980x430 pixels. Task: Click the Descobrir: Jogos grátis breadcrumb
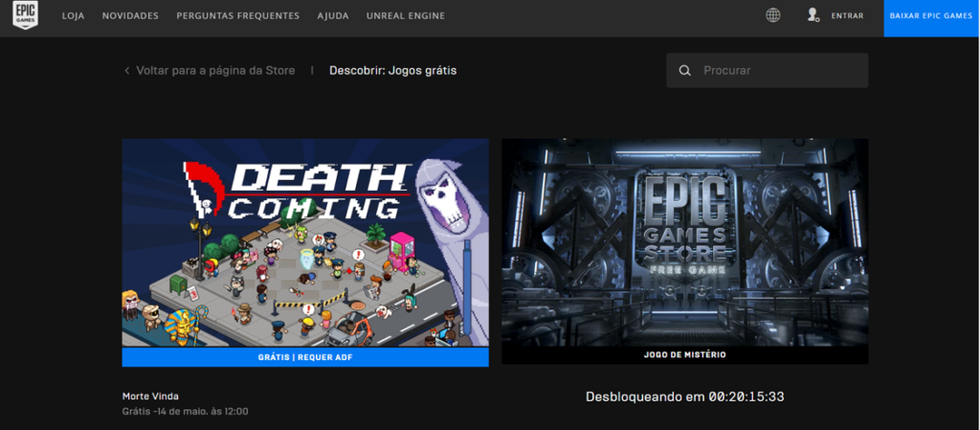tap(392, 71)
